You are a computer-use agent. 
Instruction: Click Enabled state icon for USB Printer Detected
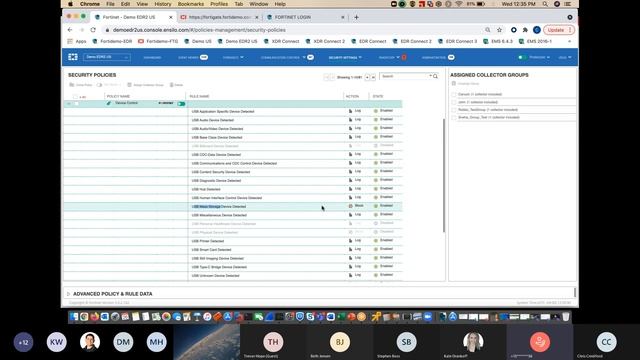tap(376, 241)
